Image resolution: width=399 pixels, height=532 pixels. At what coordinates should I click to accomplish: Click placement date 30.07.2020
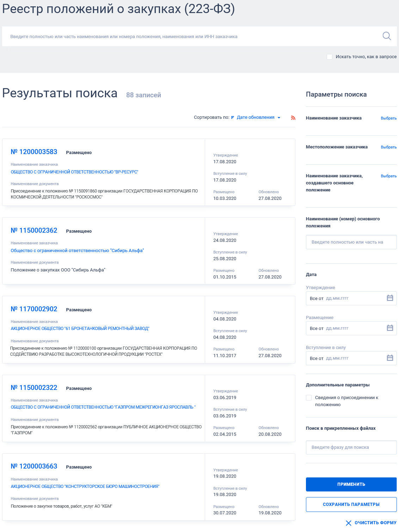225,513
